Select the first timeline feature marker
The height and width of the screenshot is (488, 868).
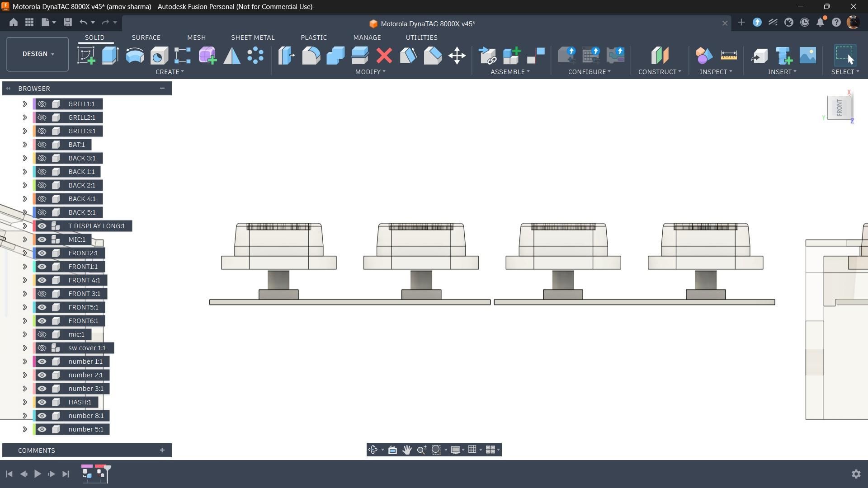(x=87, y=473)
